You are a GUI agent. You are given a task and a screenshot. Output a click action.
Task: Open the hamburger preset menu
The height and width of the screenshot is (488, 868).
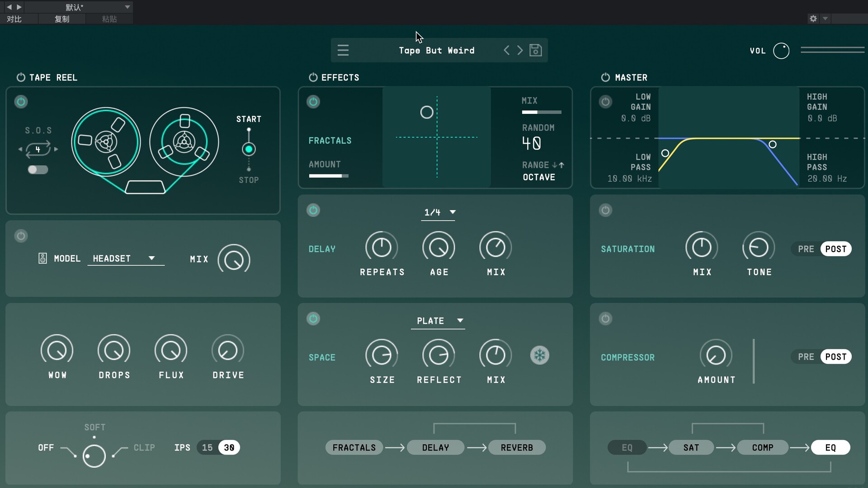[x=343, y=50]
